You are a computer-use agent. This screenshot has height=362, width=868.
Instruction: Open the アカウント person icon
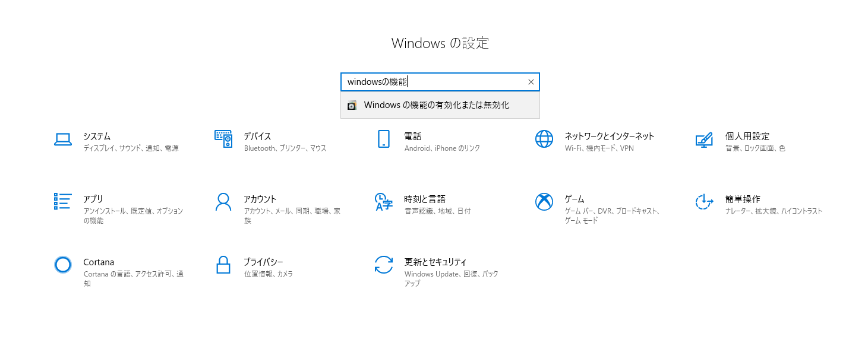[223, 202]
